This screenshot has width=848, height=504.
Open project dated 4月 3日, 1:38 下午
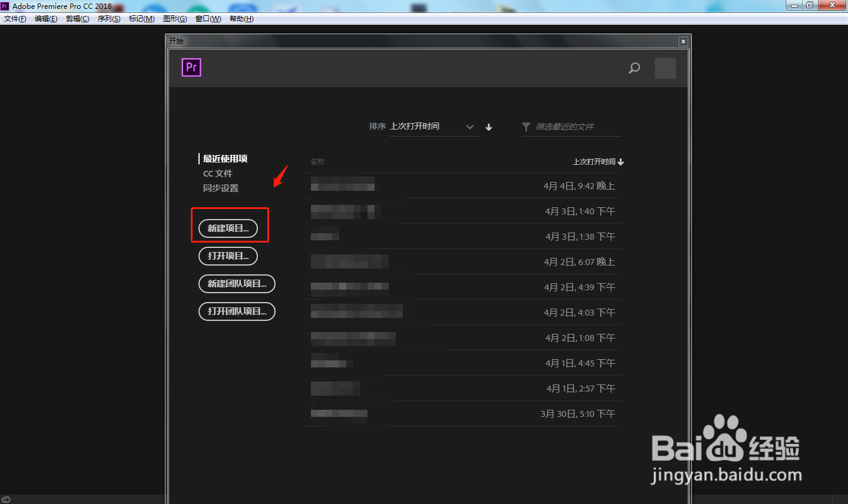pos(463,237)
